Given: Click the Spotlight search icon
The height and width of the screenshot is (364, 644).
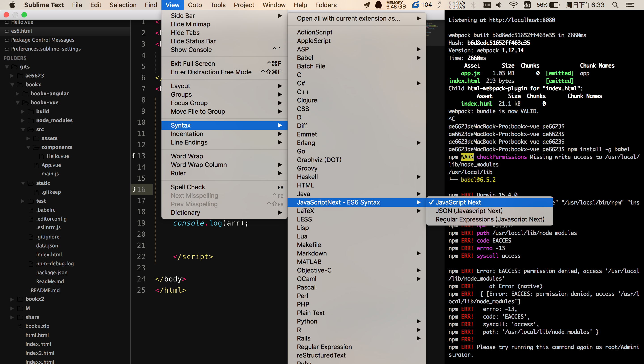Looking at the screenshot, I should coord(616,5).
